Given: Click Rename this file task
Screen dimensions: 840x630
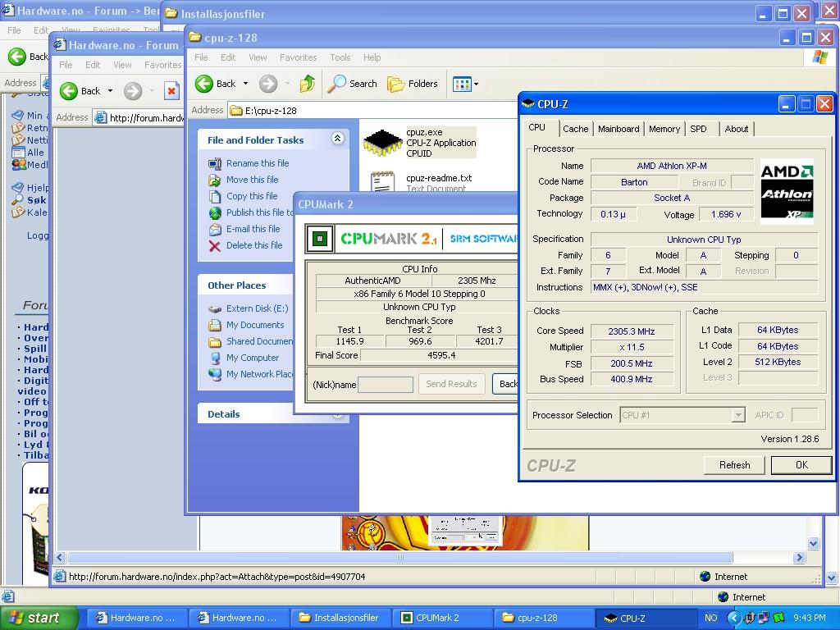Looking at the screenshot, I should 257,163.
